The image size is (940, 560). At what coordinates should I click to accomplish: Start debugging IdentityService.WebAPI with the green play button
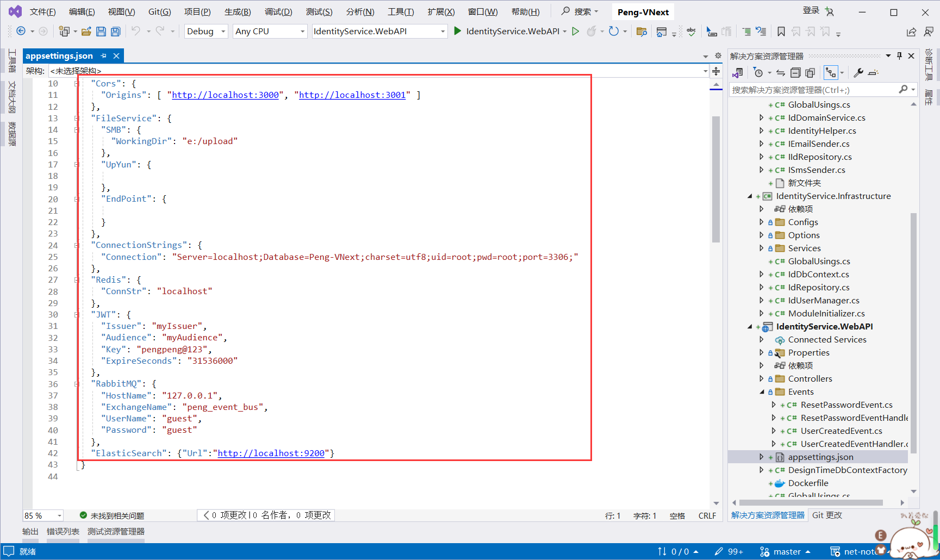(x=457, y=31)
